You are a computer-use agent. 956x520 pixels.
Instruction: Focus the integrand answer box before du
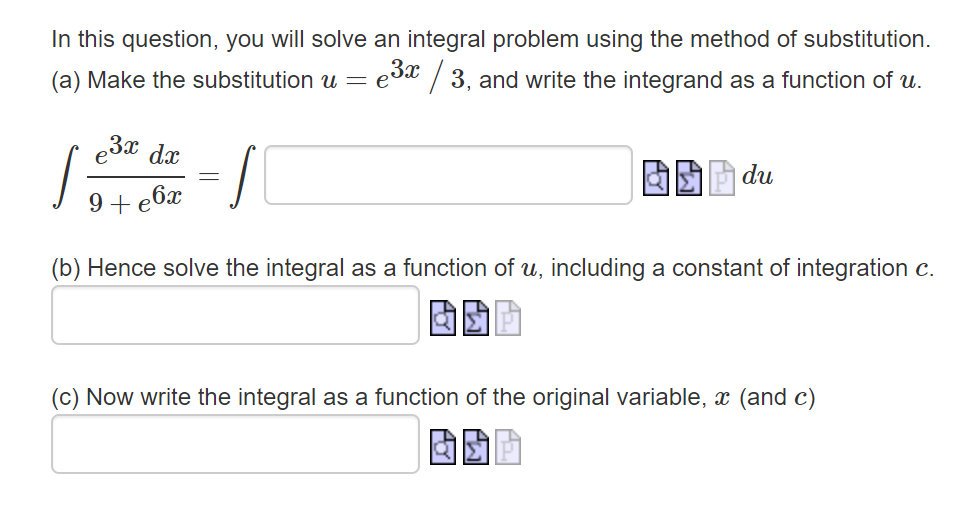[448, 175]
